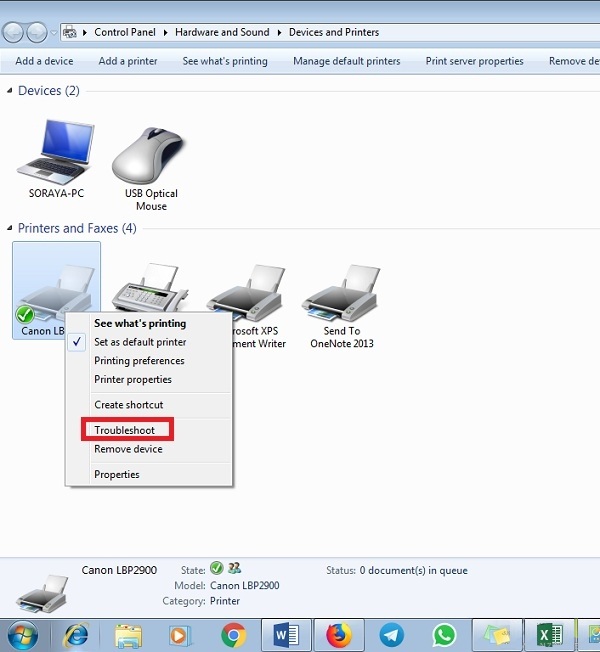Open Google Chrome from the taskbar
Image resolution: width=600 pixels, height=652 pixels.
pyautogui.click(x=234, y=634)
